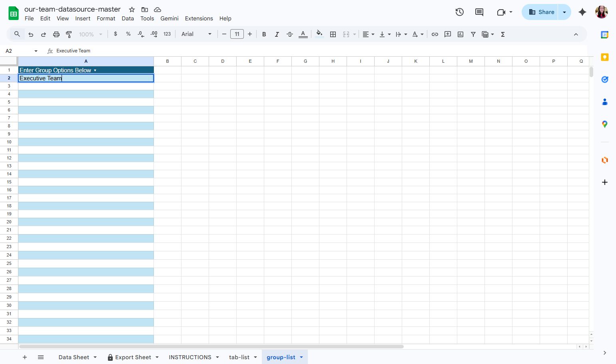The image size is (616, 364).
Task: Open the Google Keep side panel icon
Action: tap(605, 57)
